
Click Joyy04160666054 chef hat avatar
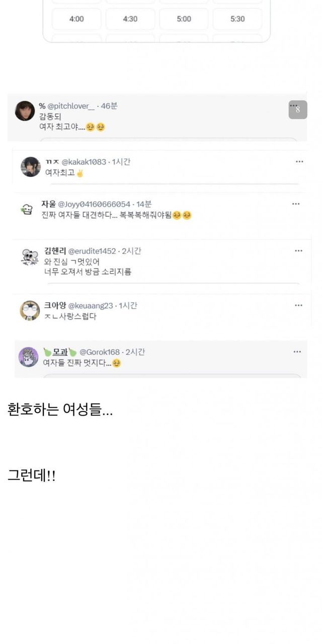click(x=27, y=209)
